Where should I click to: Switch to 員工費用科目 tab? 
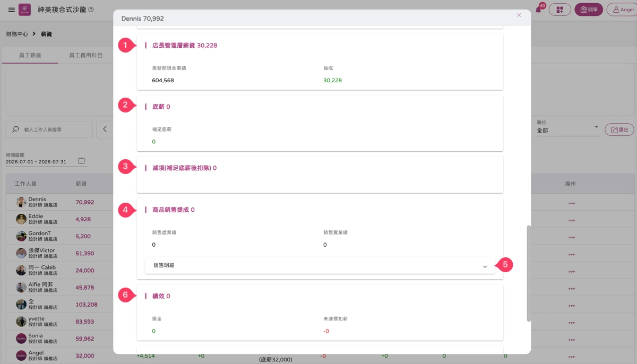86,55
